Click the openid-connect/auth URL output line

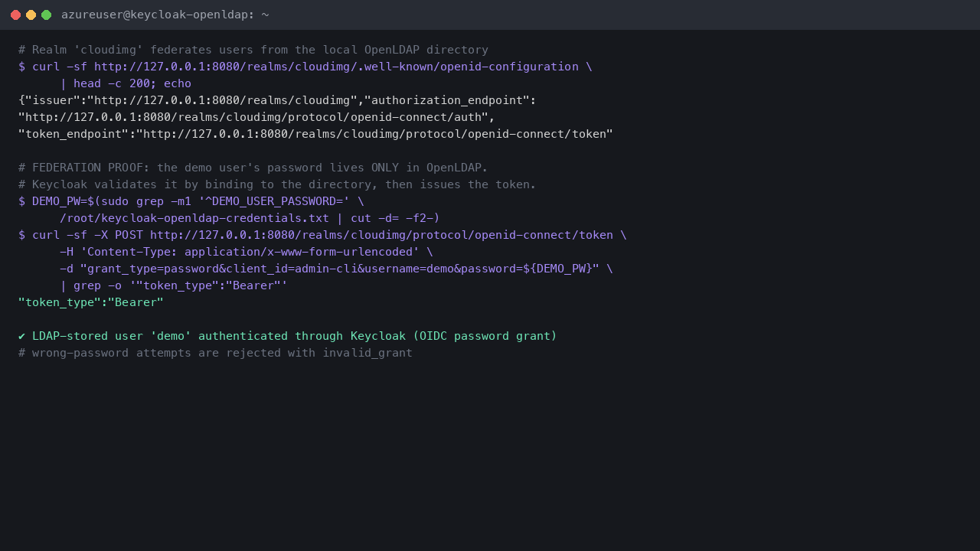256,117
